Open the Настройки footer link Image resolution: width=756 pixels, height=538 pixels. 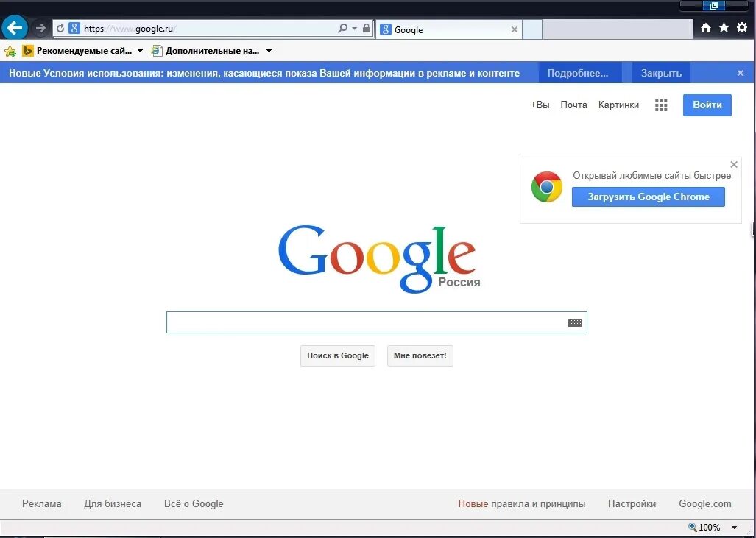pyautogui.click(x=632, y=503)
